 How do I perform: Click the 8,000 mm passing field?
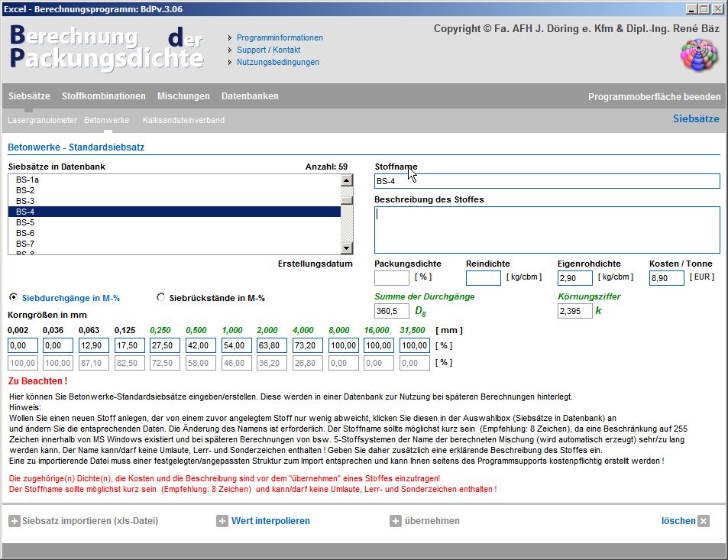[344, 345]
